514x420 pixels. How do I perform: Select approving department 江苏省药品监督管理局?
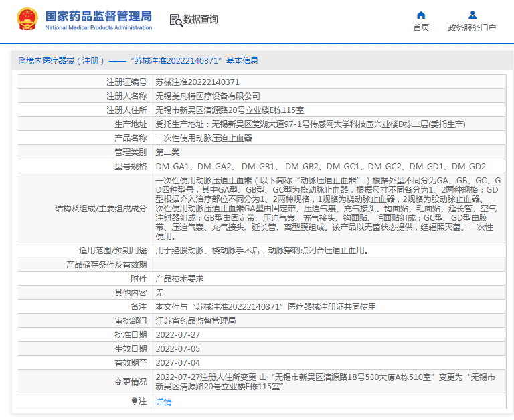[x=195, y=321]
